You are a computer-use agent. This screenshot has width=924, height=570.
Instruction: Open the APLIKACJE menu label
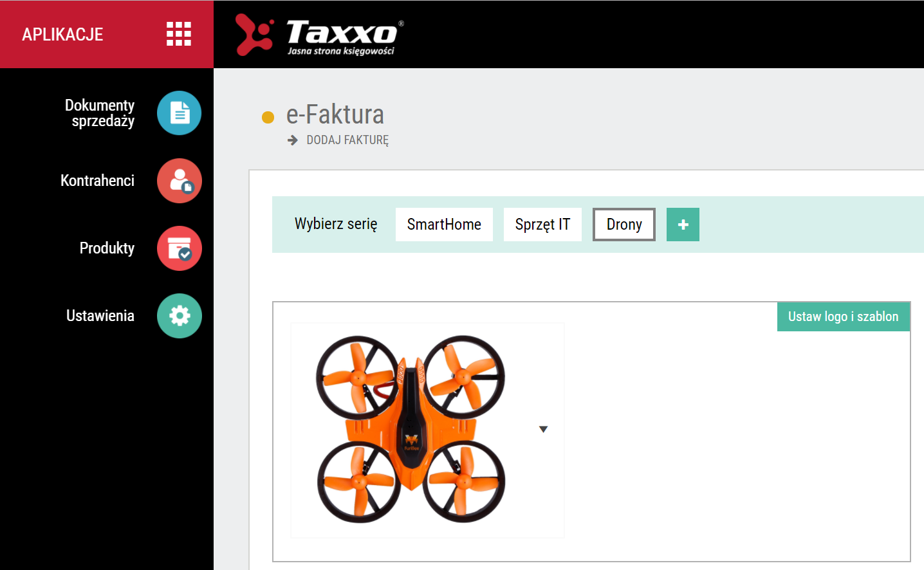[x=62, y=35]
